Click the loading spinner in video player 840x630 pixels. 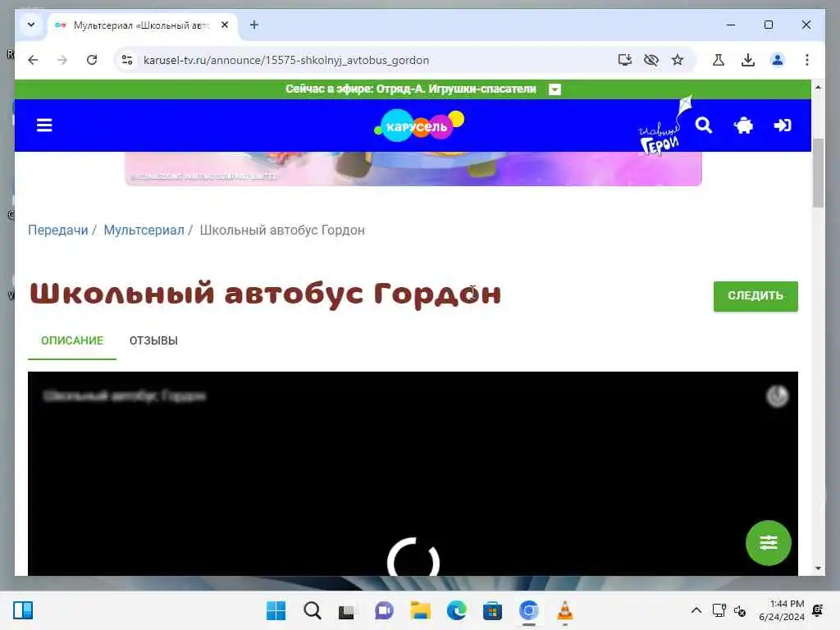pyautogui.click(x=413, y=557)
